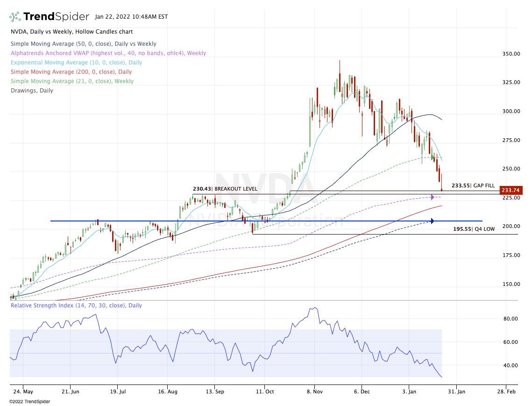Screen dimensions: 532x406
Task: Click the '233.55| GAP FILL' annotation
Action: [473, 185]
